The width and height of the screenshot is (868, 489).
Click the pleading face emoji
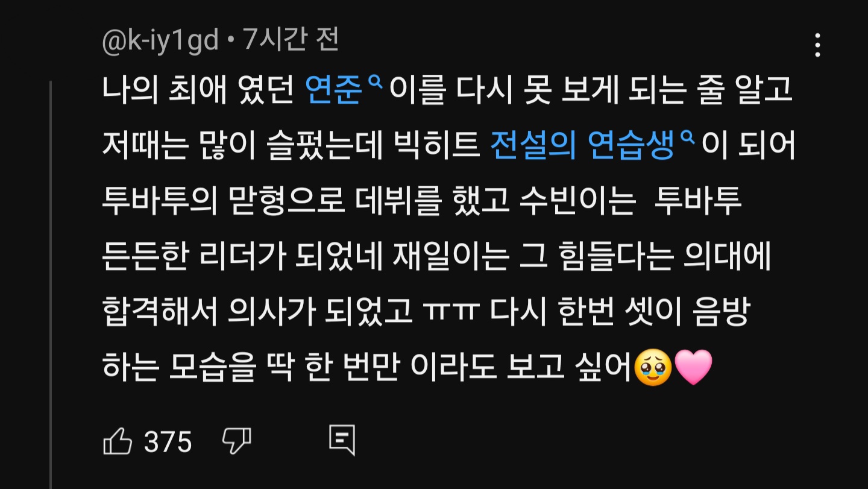[x=653, y=368]
